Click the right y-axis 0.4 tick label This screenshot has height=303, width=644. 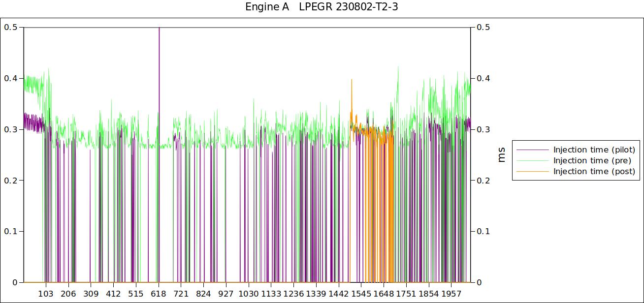(483, 79)
